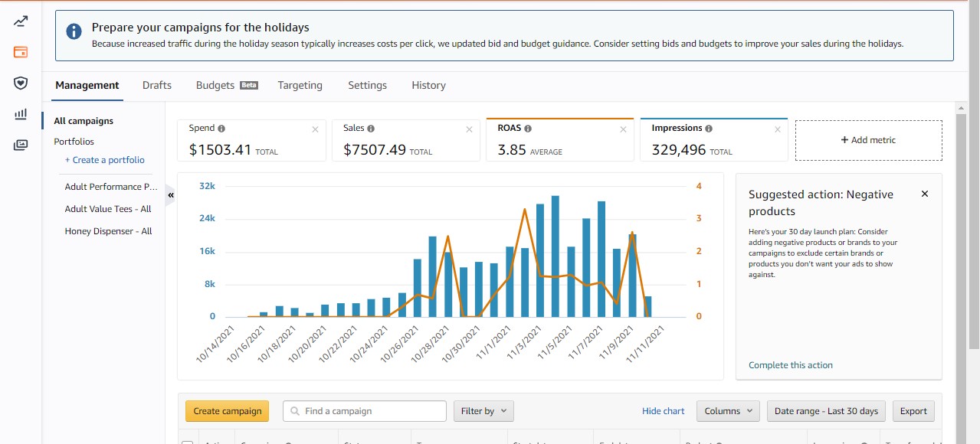The width and height of the screenshot is (980, 444).
Task: Open the Columns dropdown
Action: click(x=729, y=411)
